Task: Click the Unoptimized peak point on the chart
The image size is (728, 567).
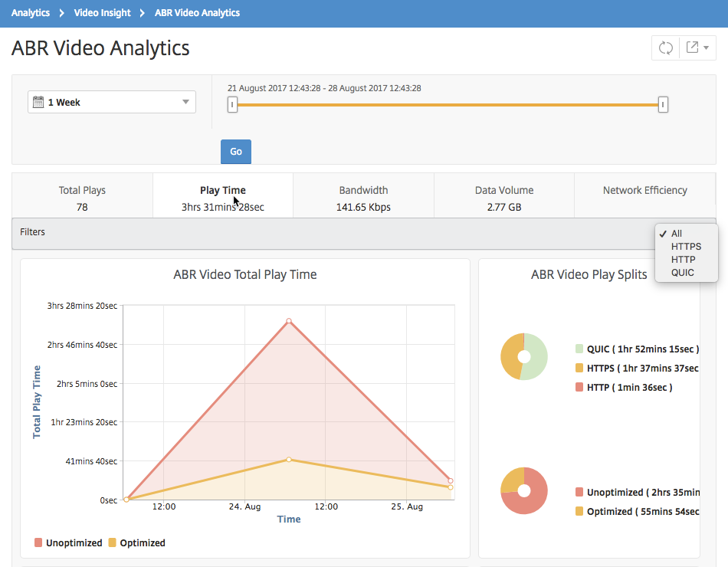Action: 289,321
